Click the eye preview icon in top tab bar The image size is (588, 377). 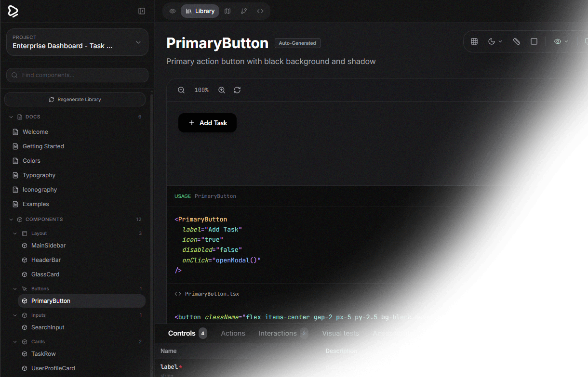(x=173, y=11)
